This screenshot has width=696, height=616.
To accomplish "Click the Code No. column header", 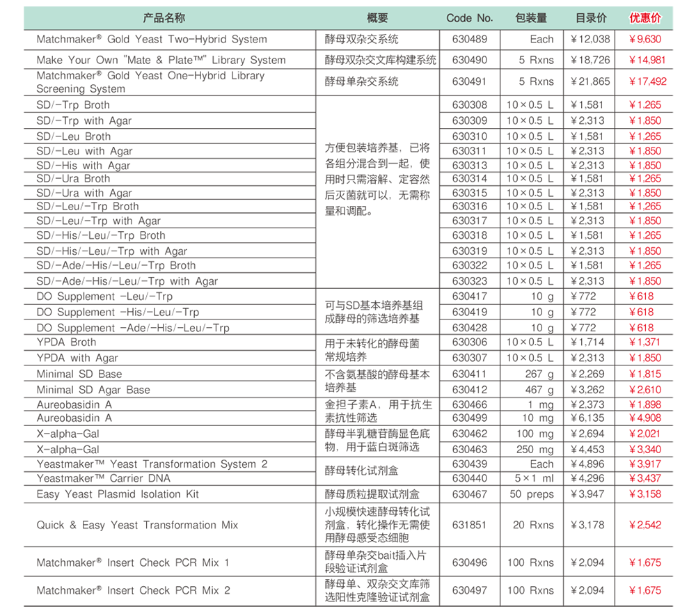I will 470,18.
